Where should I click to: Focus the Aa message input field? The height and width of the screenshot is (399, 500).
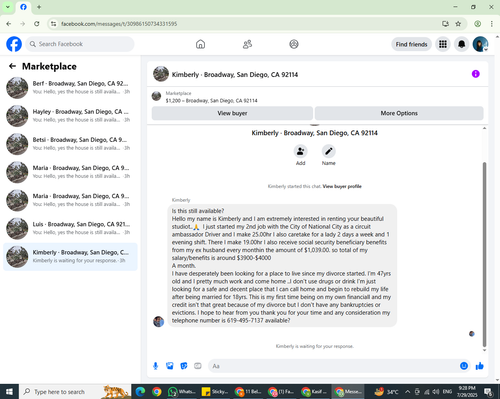click(x=333, y=366)
